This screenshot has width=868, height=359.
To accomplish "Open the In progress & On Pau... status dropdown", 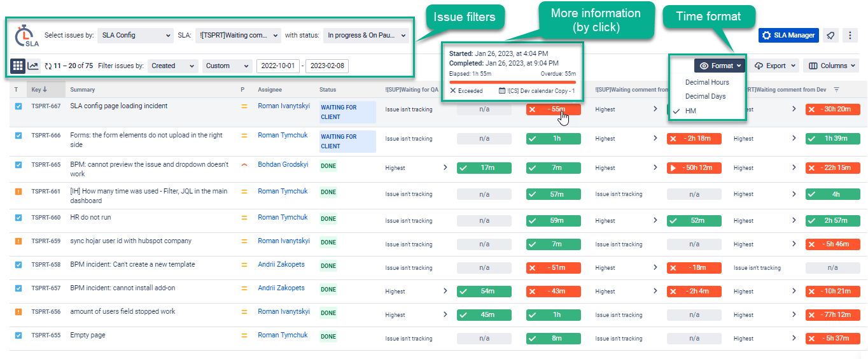I will pos(366,36).
